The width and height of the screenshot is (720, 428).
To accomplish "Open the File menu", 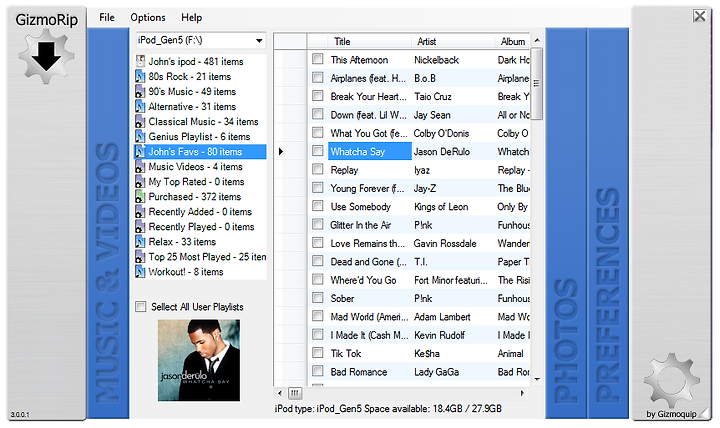I will [107, 17].
